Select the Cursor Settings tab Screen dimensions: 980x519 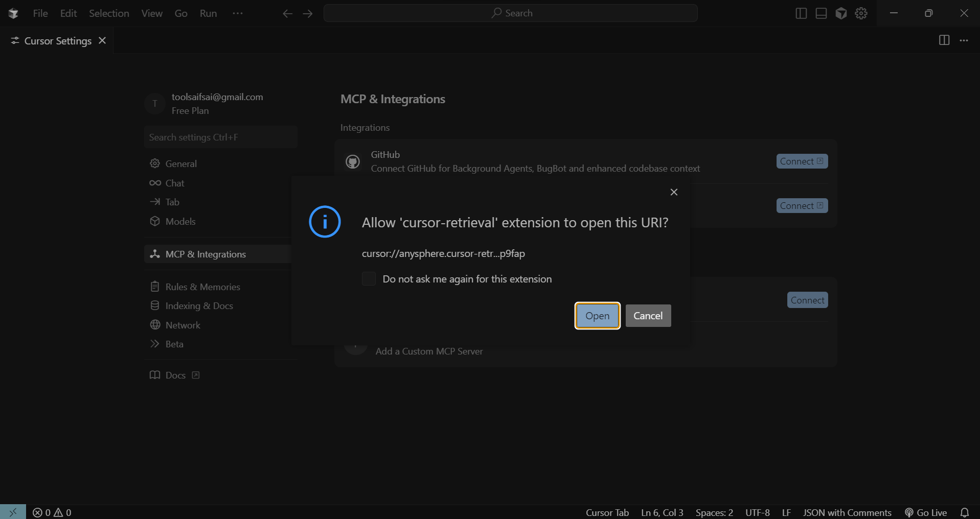pyautogui.click(x=56, y=40)
